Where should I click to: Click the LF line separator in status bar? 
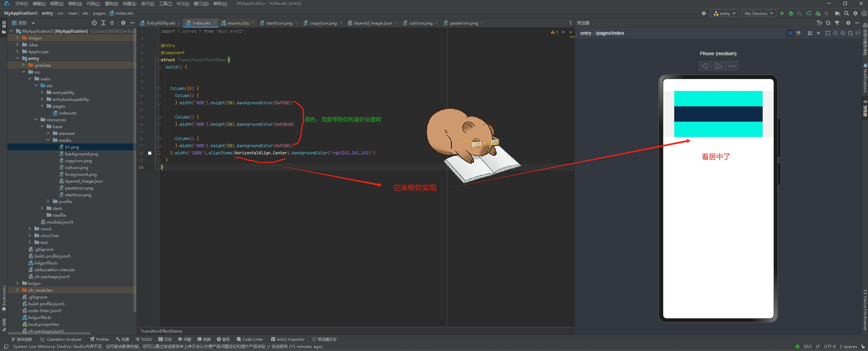pos(818,347)
